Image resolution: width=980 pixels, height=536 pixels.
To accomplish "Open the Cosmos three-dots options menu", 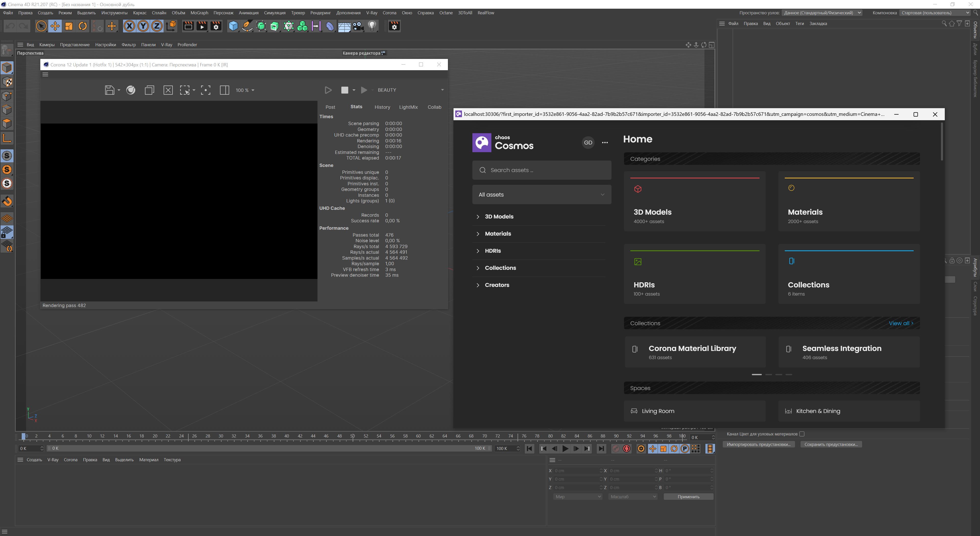I will click(605, 143).
